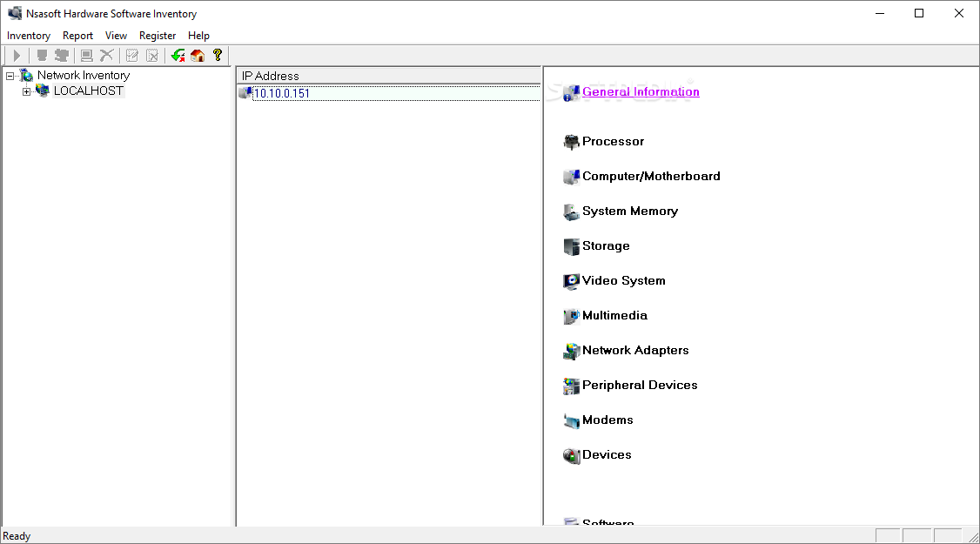
Task: Open the Inventory menu
Action: pos(29,36)
